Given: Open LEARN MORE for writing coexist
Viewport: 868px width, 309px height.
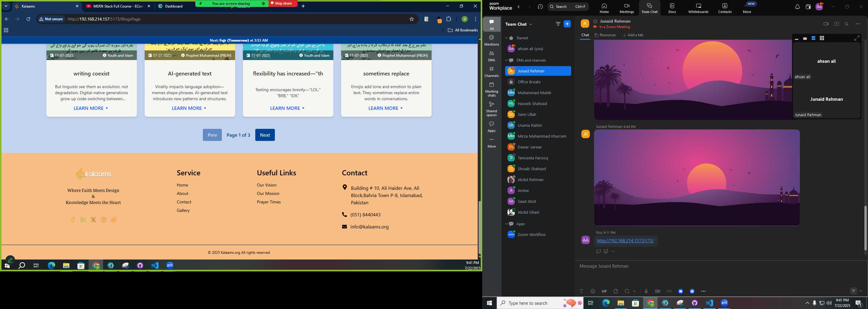Looking at the screenshot, I should coord(91,108).
